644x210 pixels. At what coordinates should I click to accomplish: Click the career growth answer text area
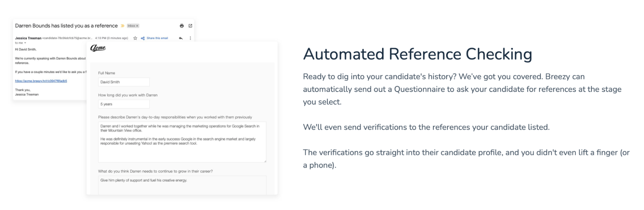pyautogui.click(x=182, y=185)
